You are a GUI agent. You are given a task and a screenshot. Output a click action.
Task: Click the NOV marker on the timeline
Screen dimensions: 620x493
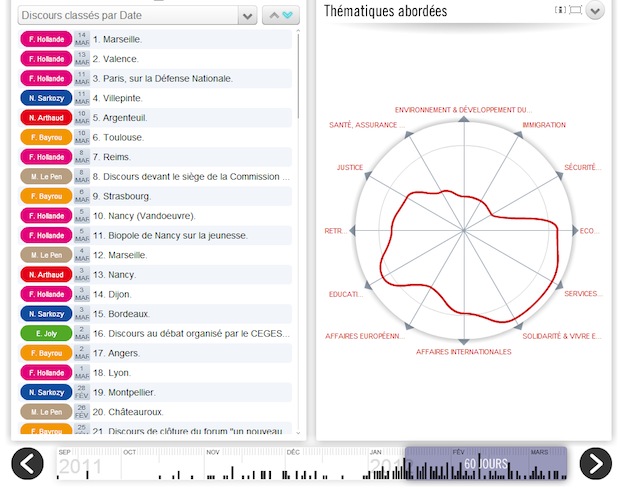[x=212, y=452]
